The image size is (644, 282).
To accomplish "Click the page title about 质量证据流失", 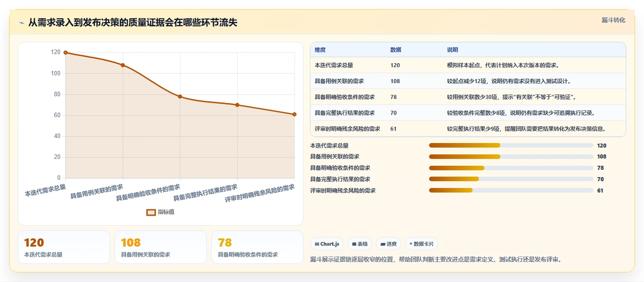I will [x=133, y=22].
